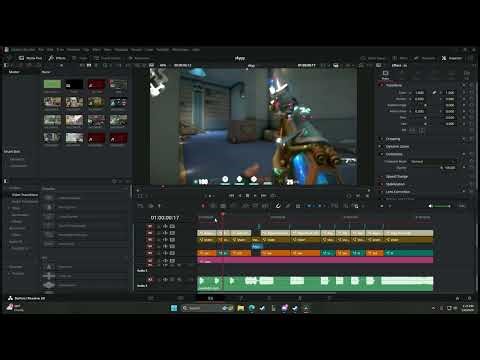The width and height of the screenshot is (480, 360).
Task: Open the Inspector File tab
Action: [467, 75]
